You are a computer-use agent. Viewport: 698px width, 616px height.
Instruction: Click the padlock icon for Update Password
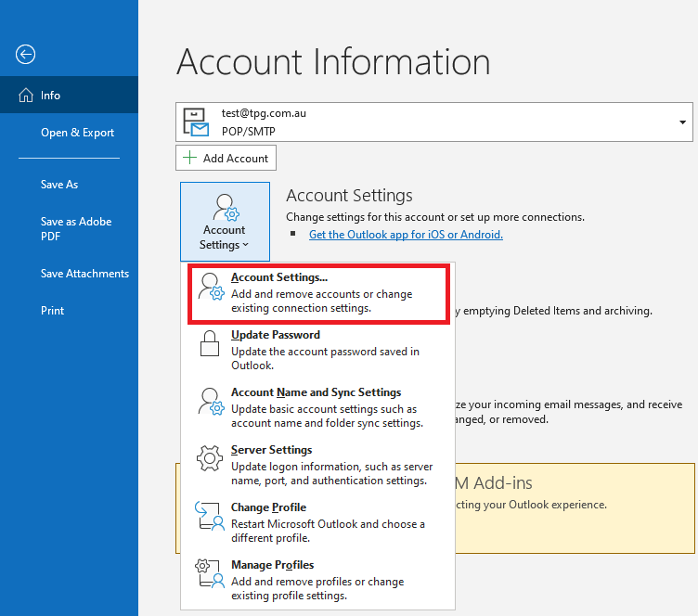click(210, 343)
